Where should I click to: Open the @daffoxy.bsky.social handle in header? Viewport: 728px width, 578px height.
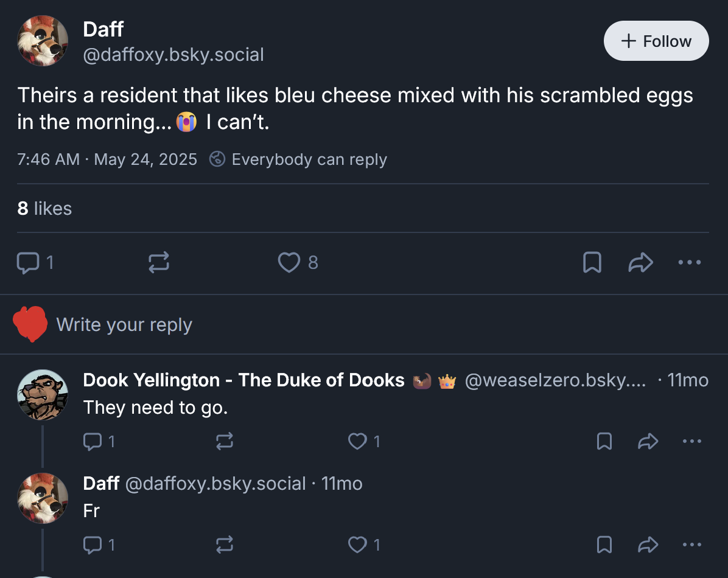point(173,55)
